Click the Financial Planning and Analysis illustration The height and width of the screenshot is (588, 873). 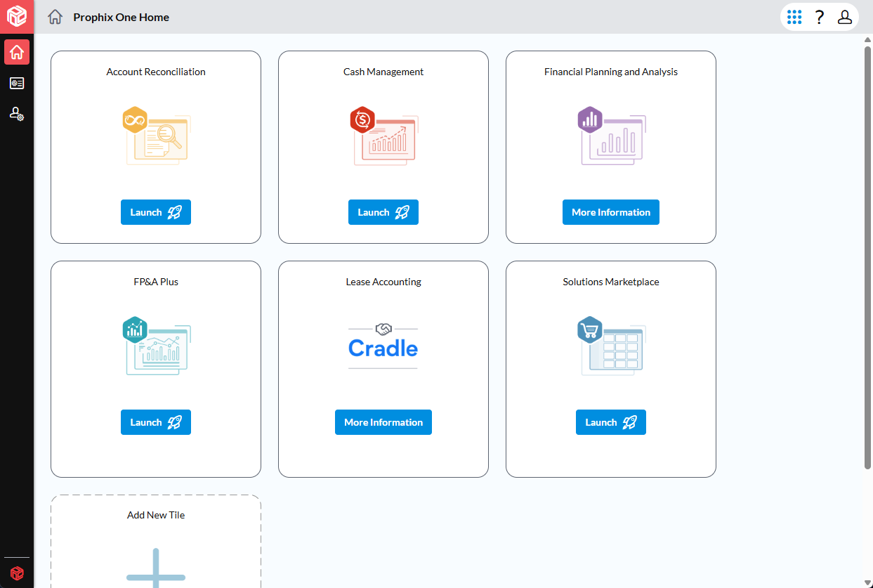tap(611, 136)
